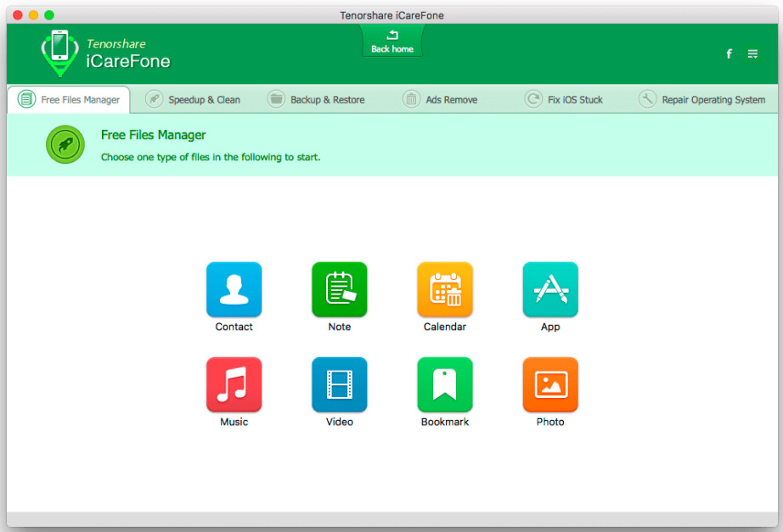Click the Back home button
Image resolution: width=783 pixels, height=532 pixels.
click(x=392, y=42)
